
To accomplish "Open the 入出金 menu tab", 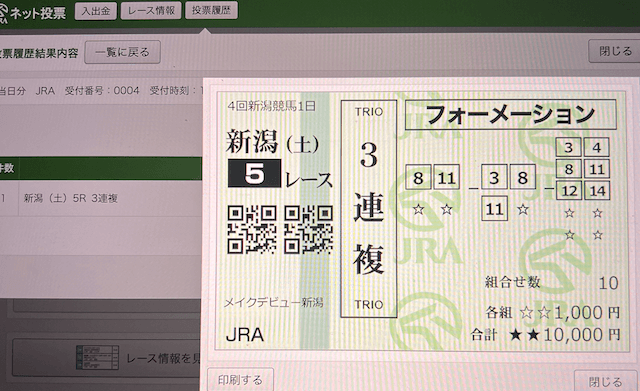I will tap(96, 11).
